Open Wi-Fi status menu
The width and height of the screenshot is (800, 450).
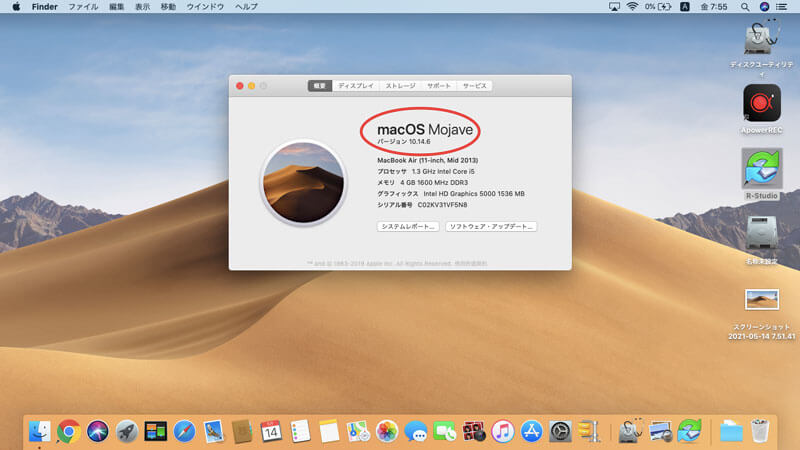632,7
